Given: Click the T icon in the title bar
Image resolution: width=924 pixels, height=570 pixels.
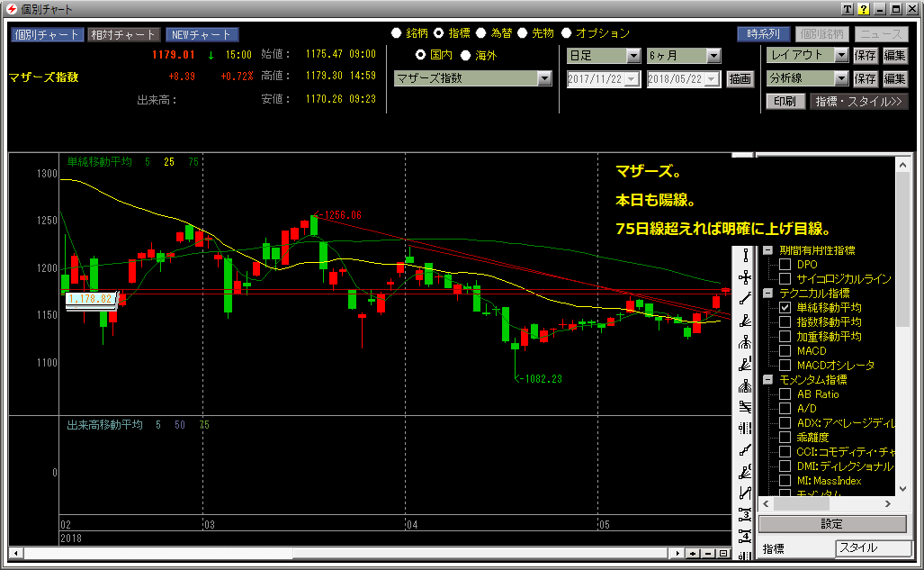Looking at the screenshot, I should [x=848, y=9].
